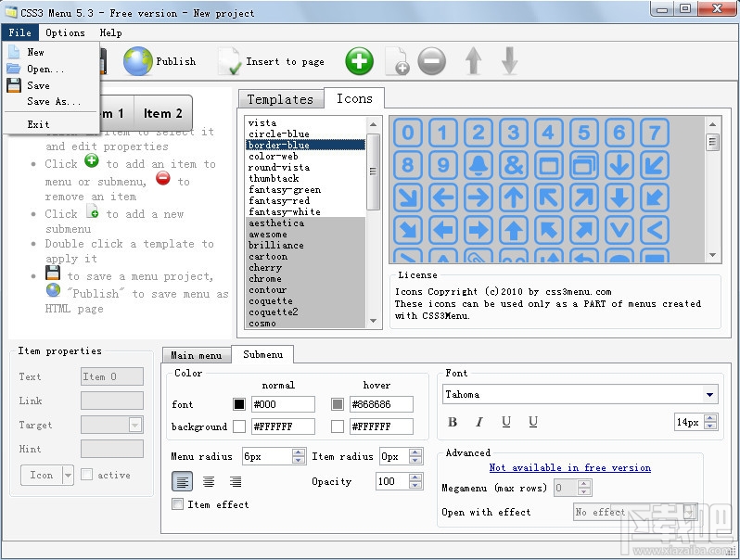Toggle second Underline font button
Screen dimensions: 740x560
[x=533, y=422]
